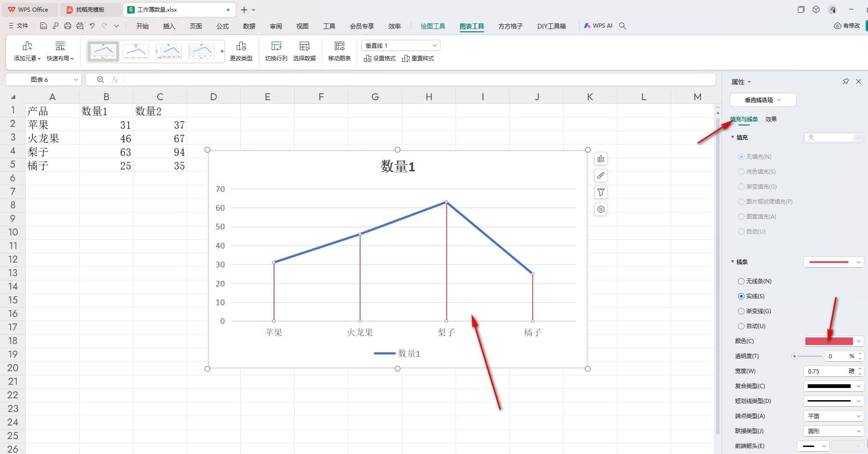Click the new tab plus button
The width and height of the screenshot is (868, 454).
(x=244, y=9)
